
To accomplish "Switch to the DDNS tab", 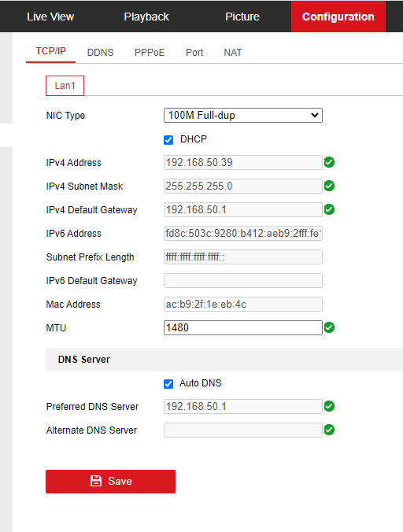I will pyautogui.click(x=101, y=53).
